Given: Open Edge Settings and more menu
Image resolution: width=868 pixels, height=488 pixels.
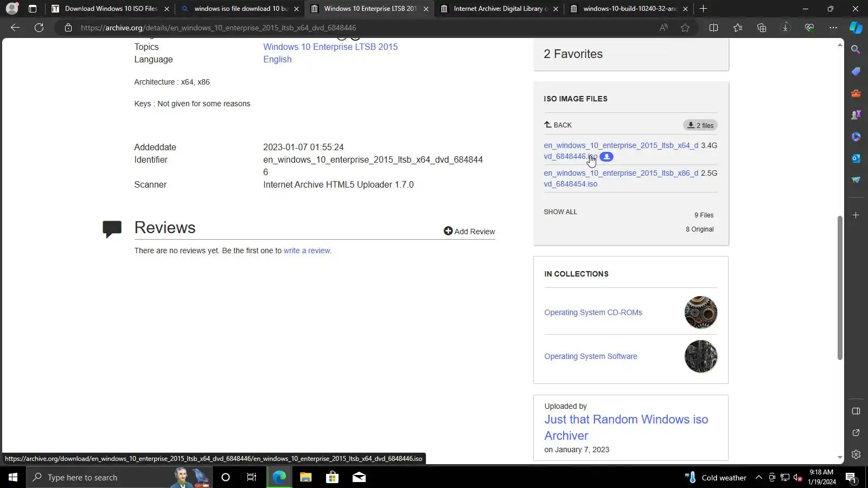Looking at the screenshot, I should (833, 28).
